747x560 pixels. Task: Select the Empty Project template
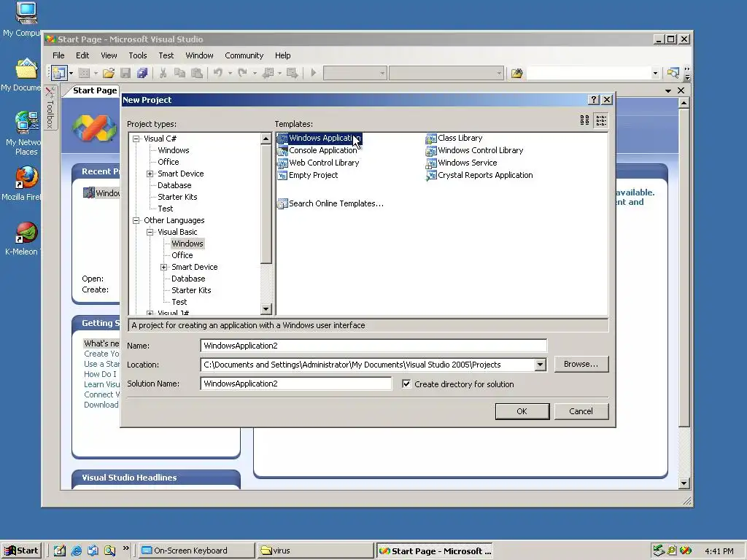308,175
